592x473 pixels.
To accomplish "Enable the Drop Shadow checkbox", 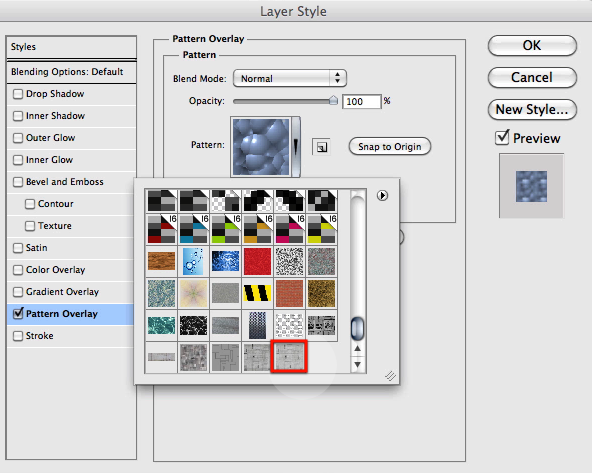I will [18, 94].
